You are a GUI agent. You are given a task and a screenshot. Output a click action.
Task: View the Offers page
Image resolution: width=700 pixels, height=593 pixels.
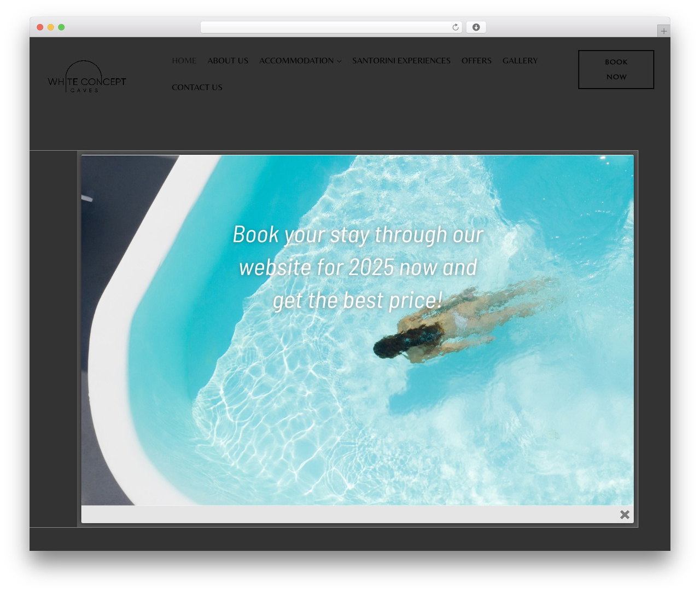(476, 61)
